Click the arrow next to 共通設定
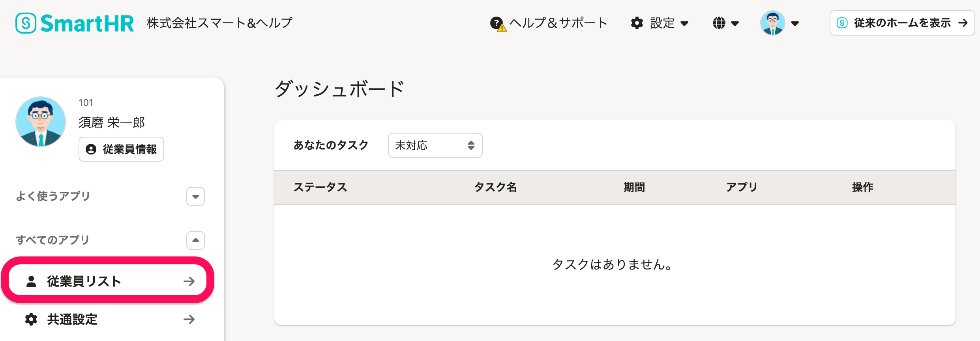 189,319
